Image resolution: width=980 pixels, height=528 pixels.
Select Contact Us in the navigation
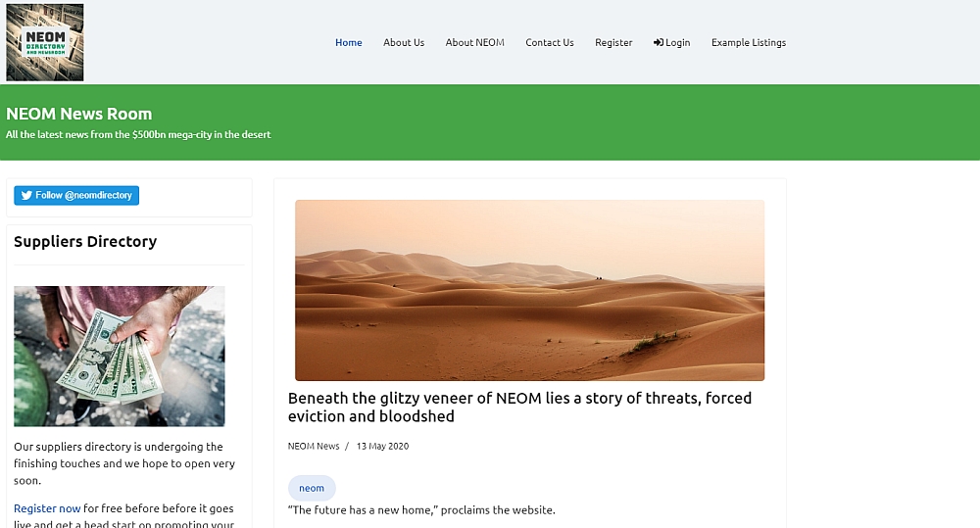[550, 42]
